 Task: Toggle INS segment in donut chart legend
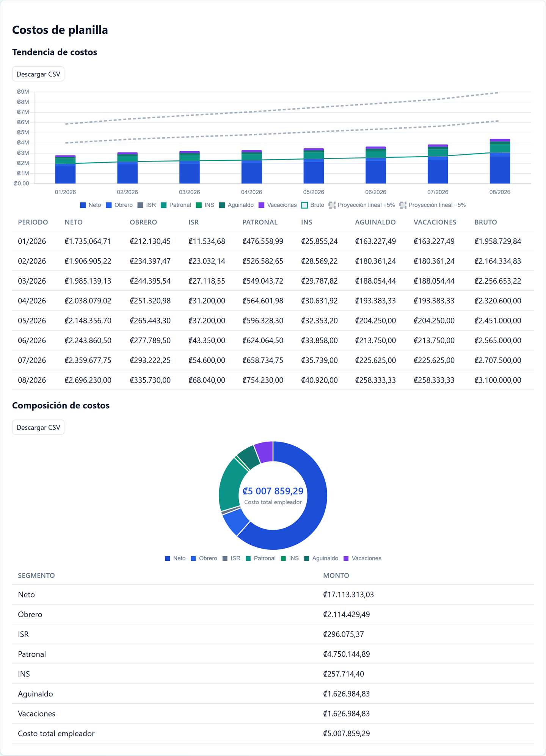point(290,558)
